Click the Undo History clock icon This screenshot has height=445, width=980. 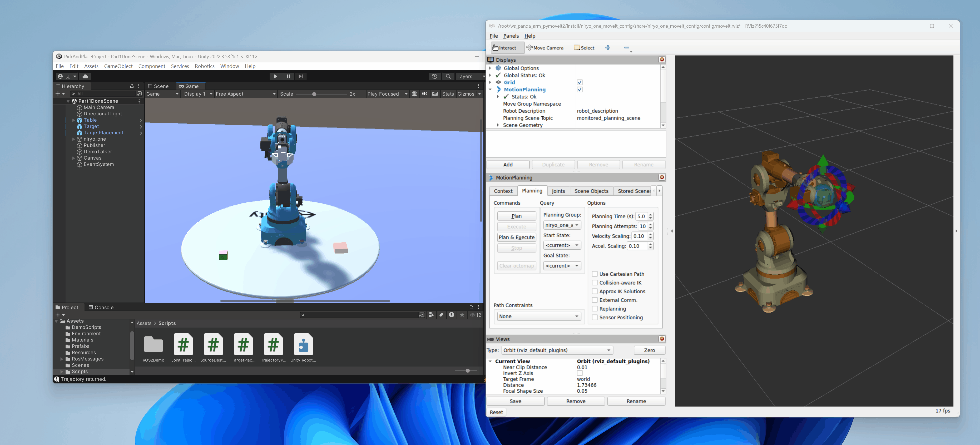(x=434, y=76)
